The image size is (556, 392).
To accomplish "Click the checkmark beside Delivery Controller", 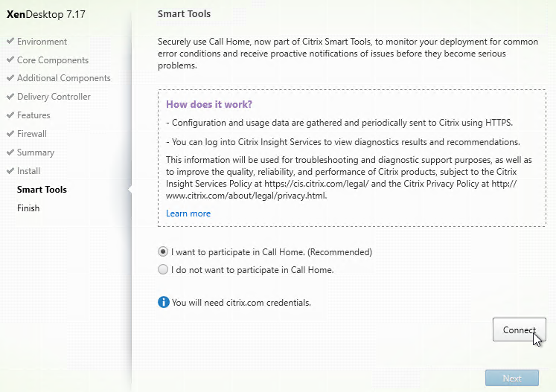I will [10, 96].
